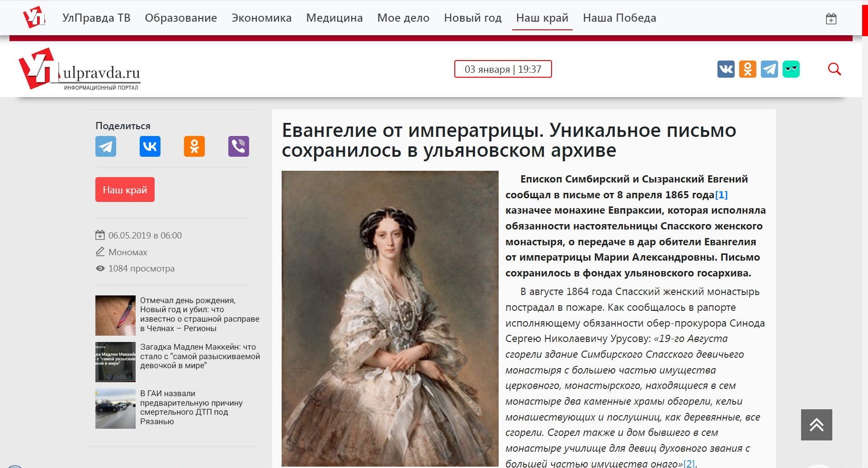The image size is (868, 468).
Task: Open the УлПравда ТВ section
Action: coord(96,18)
